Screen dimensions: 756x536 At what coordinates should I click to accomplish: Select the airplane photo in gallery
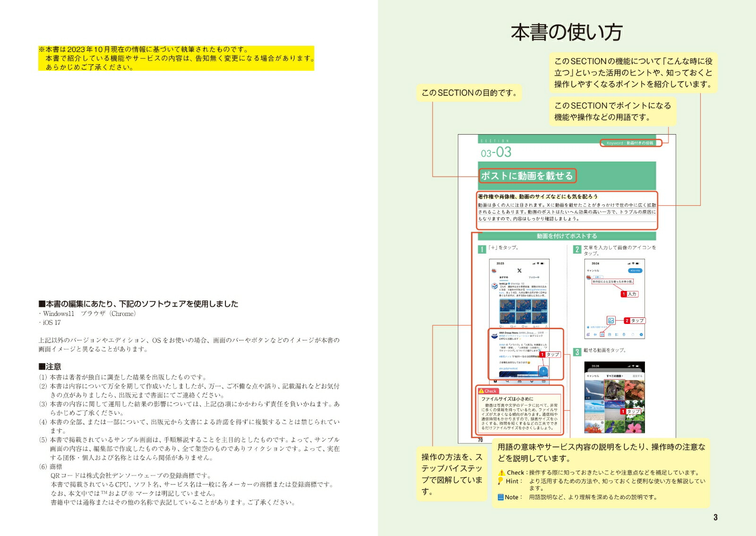tap(594, 390)
